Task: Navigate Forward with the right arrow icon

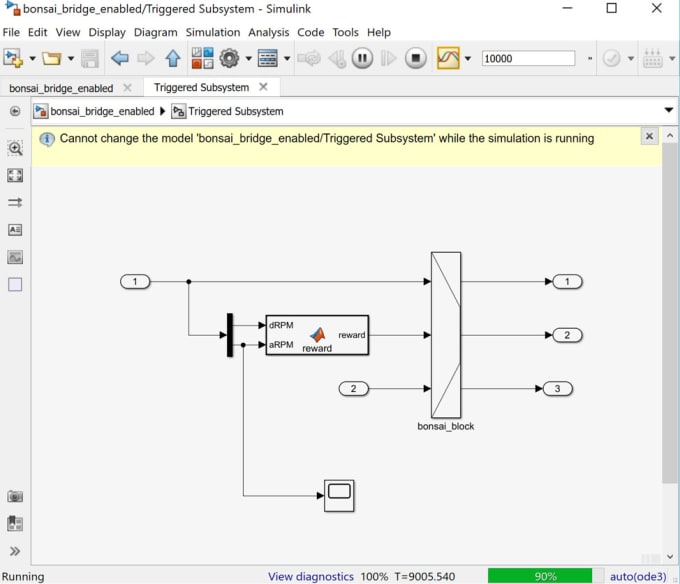Action: [146, 58]
